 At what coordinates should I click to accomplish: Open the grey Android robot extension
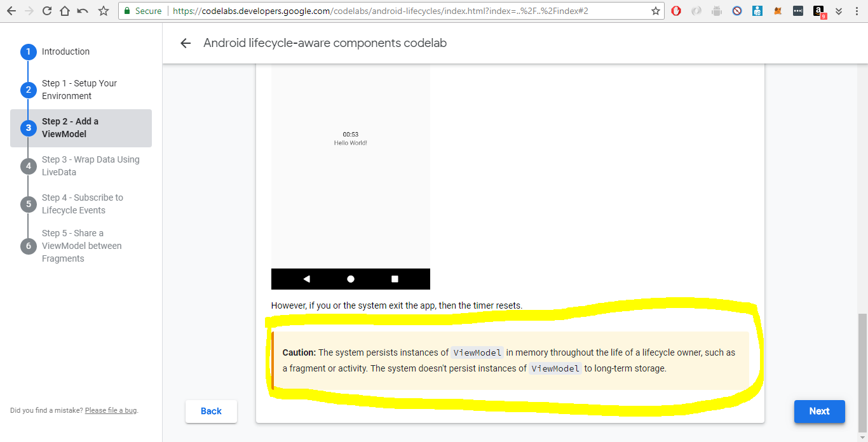coord(717,11)
